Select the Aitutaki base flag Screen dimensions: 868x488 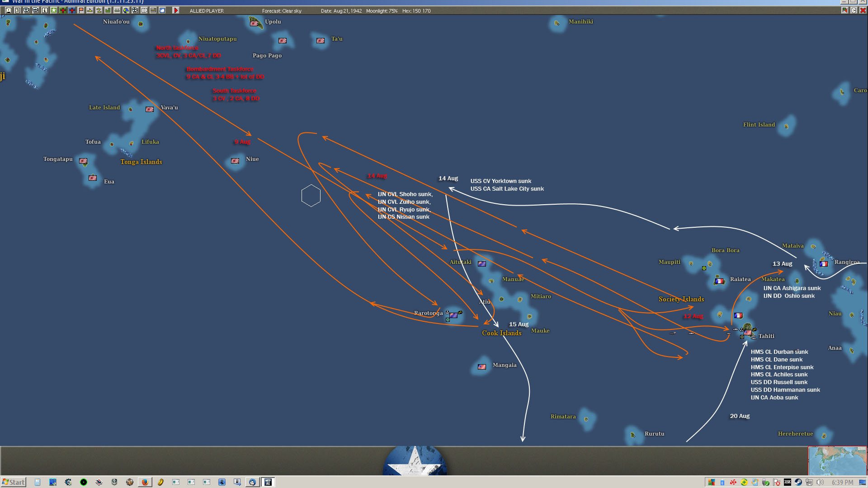[482, 264]
